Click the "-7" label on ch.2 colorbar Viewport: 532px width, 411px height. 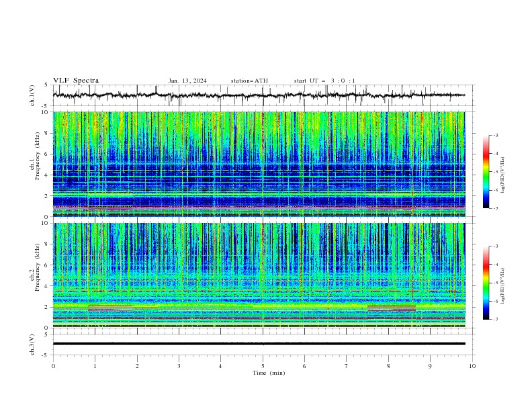(495, 319)
